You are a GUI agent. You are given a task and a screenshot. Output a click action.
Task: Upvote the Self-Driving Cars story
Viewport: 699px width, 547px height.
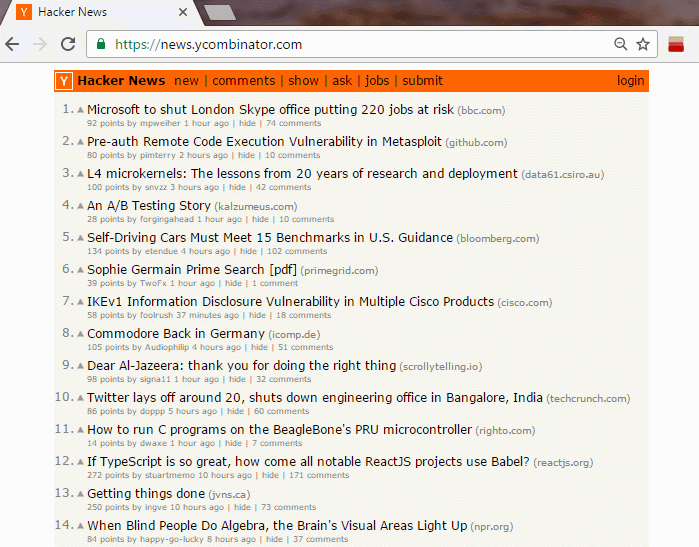[x=80, y=238]
